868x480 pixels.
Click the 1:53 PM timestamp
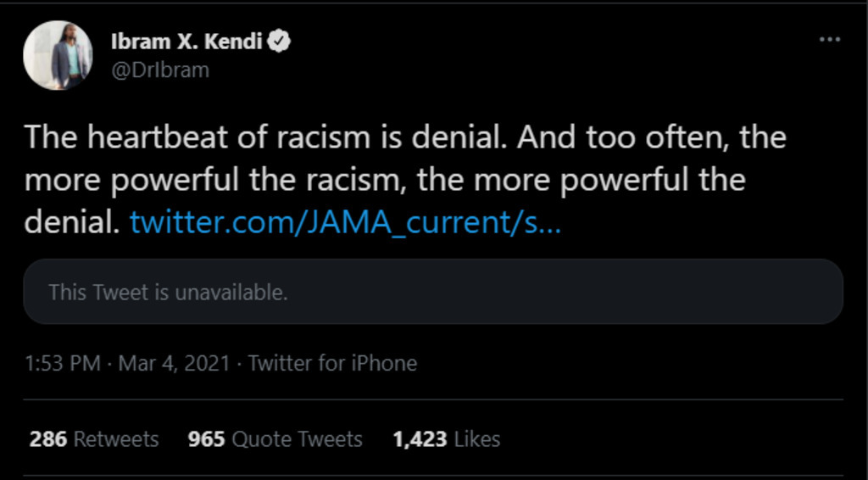(x=64, y=364)
